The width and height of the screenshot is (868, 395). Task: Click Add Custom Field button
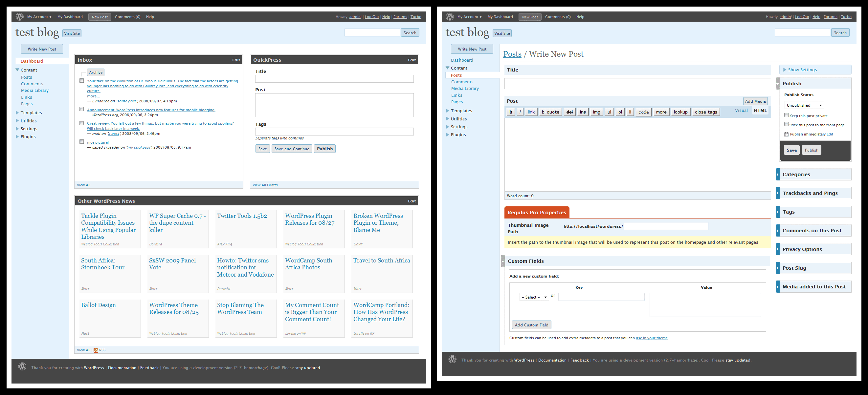click(x=531, y=325)
